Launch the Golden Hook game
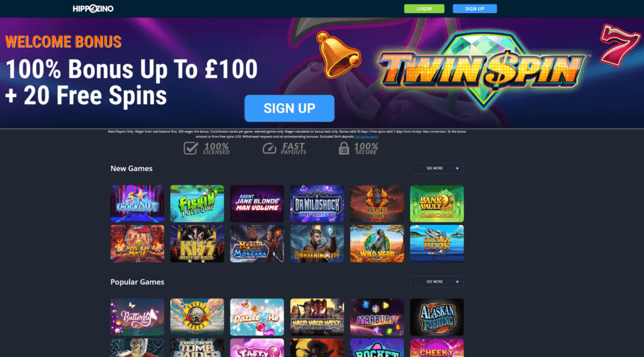 437,243
